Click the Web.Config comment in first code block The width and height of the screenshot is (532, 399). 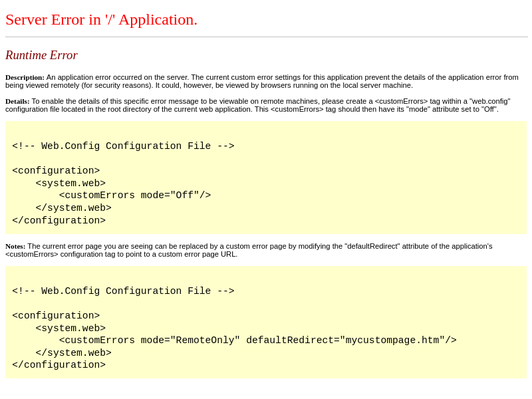[123, 146]
